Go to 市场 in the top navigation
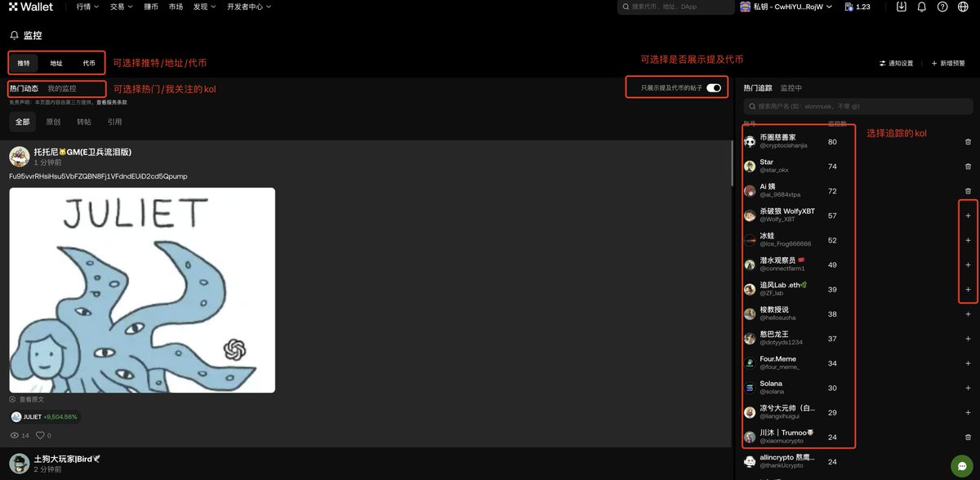The width and height of the screenshot is (980, 480). (176, 7)
